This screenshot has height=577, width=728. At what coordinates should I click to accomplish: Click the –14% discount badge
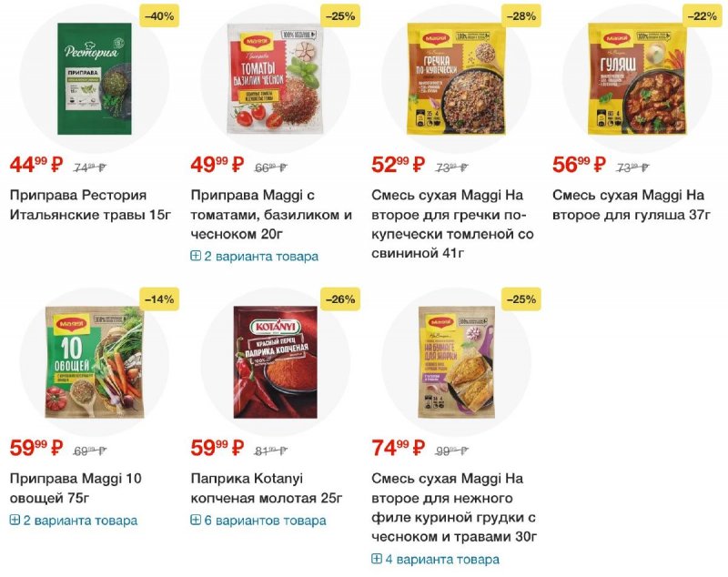(159, 299)
